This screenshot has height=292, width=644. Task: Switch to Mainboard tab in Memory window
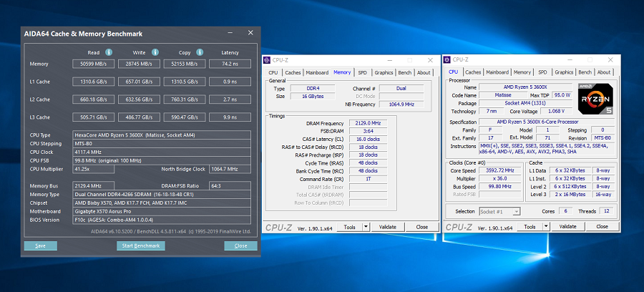pos(318,73)
